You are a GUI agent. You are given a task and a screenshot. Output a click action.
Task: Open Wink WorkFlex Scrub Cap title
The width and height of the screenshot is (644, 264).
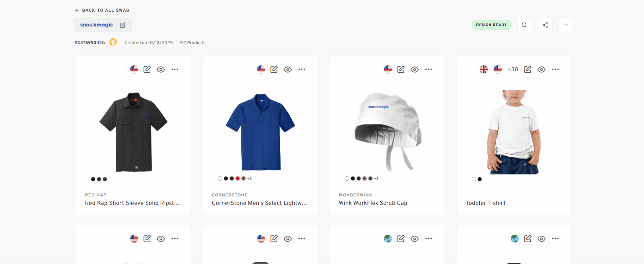(x=373, y=203)
